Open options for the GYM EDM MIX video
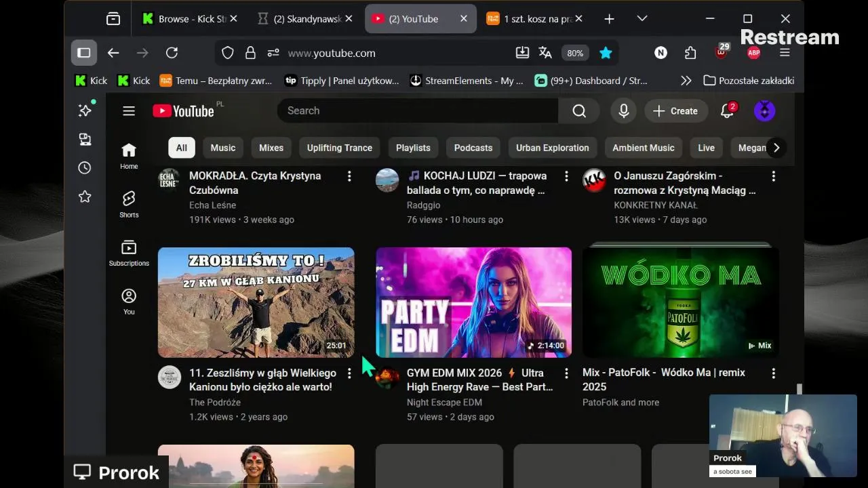The height and width of the screenshot is (488, 868). (x=566, y=373)
